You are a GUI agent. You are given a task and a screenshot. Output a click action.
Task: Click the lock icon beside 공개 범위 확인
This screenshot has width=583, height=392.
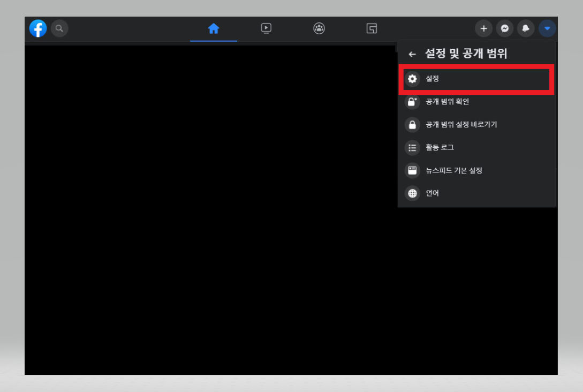click(412, 102)
